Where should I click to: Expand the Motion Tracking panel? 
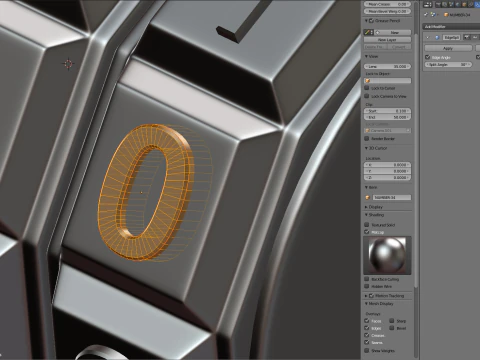pyautogui.click(x=366, y=296)
